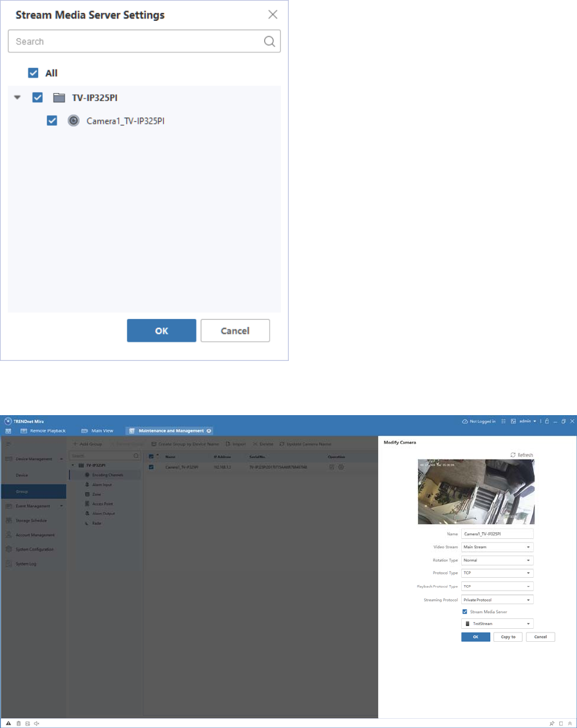
Task: Click the Not Logged in cloud icon
Action: tap(465, 421)
